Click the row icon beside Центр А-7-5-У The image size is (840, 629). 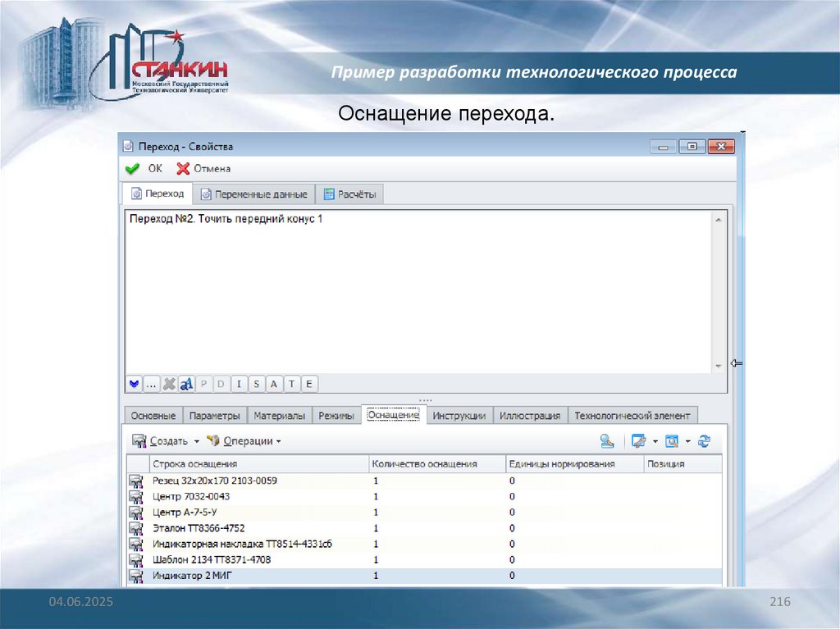click(x=136, y=513)
